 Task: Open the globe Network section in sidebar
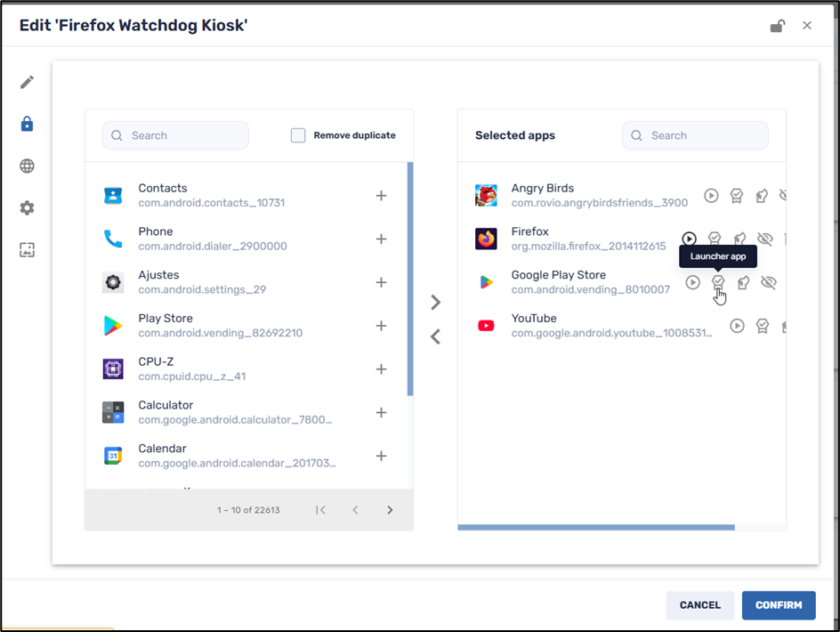point(27,166)
